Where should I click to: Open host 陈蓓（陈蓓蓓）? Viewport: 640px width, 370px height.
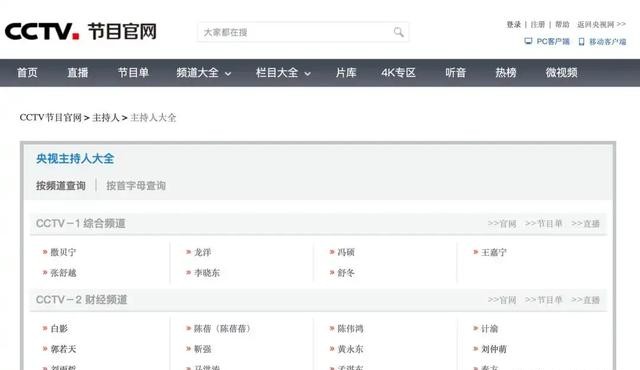point(222,328)
